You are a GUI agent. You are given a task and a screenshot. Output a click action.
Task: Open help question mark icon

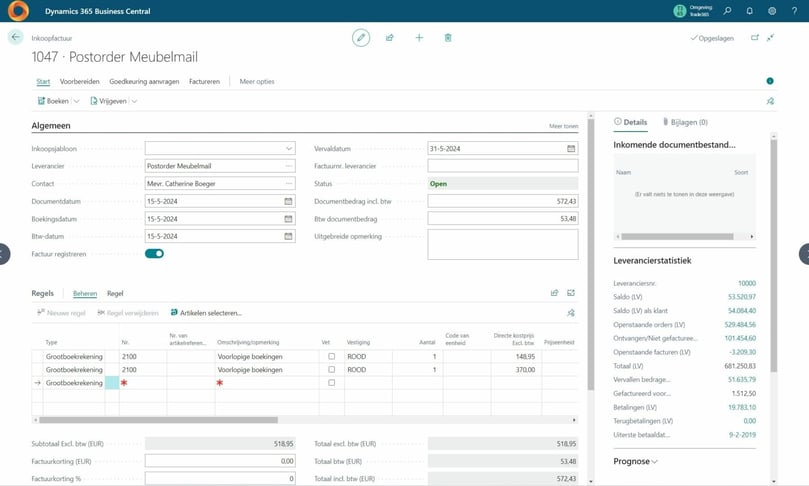[794, 11]
